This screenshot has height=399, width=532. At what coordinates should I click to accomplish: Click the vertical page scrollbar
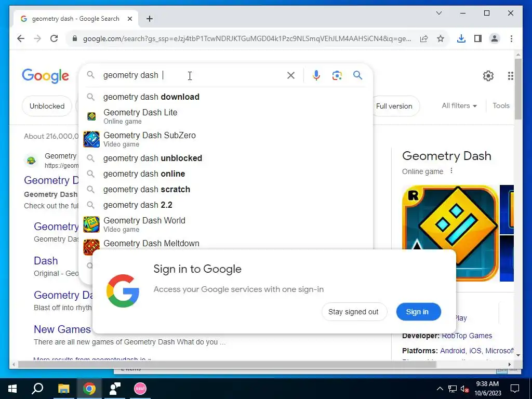point(518,89)
